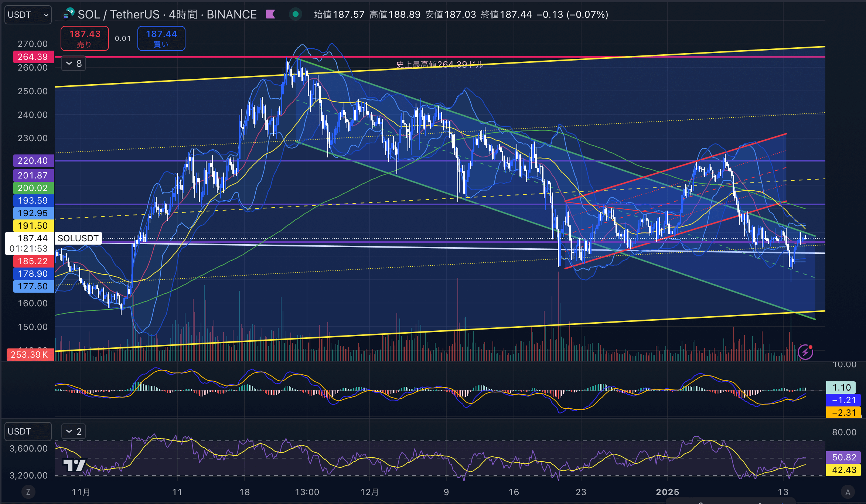Click the 0.01 spread value
This screenshot has height=504, width=866.
(123, 38)
